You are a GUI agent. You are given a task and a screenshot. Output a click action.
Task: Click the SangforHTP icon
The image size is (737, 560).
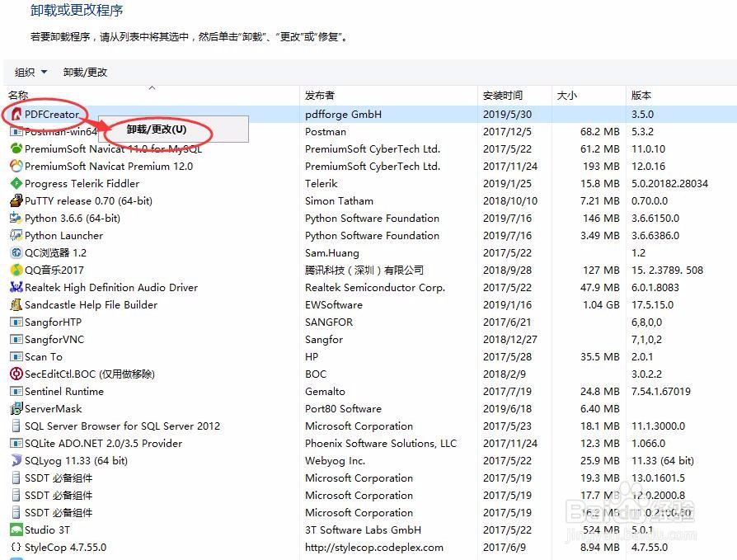coord(16,322)
